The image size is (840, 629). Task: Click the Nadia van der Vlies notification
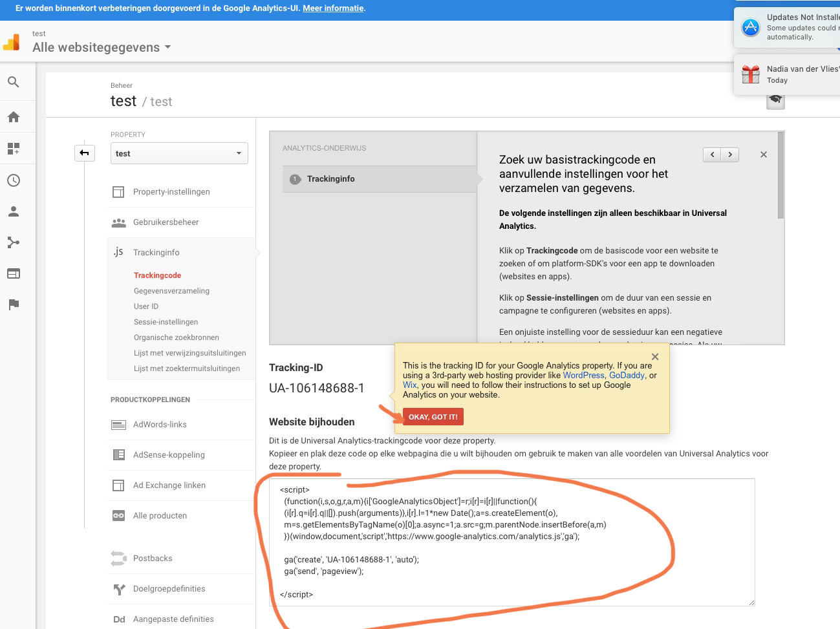pos(787,74)
